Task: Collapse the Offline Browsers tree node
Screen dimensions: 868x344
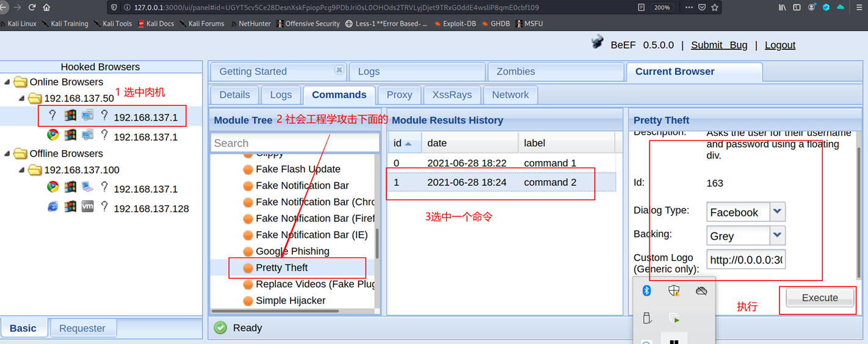Action: coord(7,154)
